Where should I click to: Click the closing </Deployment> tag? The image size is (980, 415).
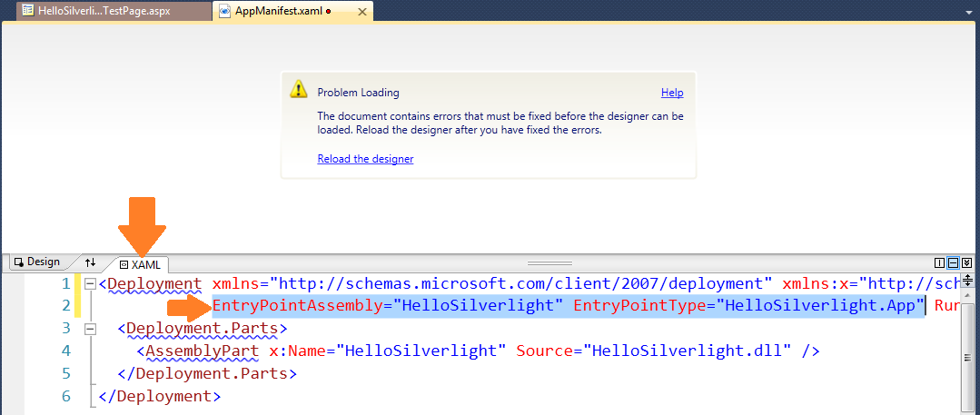(x=159, y=396)
